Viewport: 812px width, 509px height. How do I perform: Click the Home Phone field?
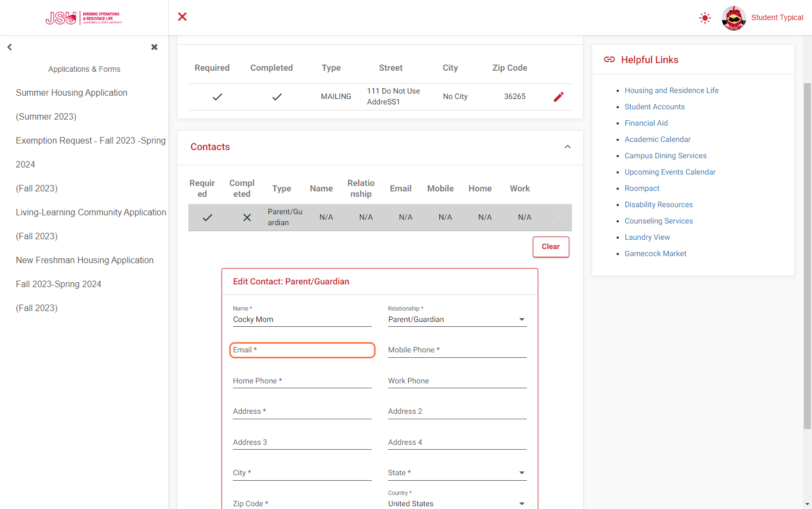(302, 381)
